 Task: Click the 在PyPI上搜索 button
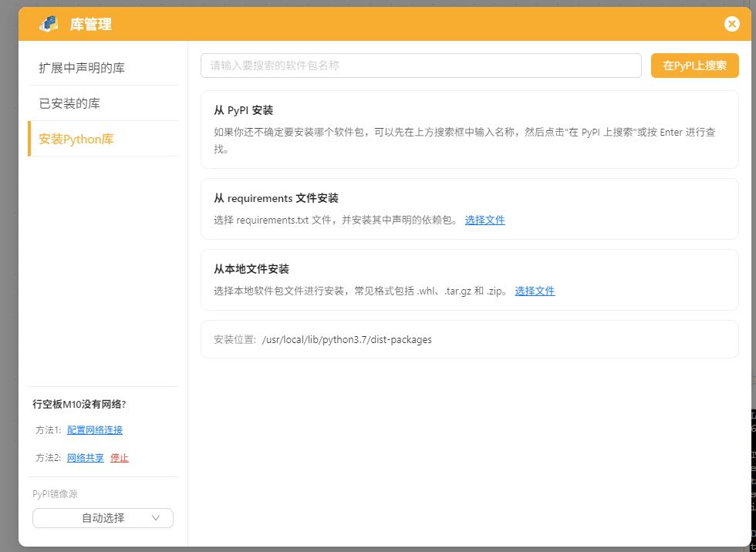[695, 66]
